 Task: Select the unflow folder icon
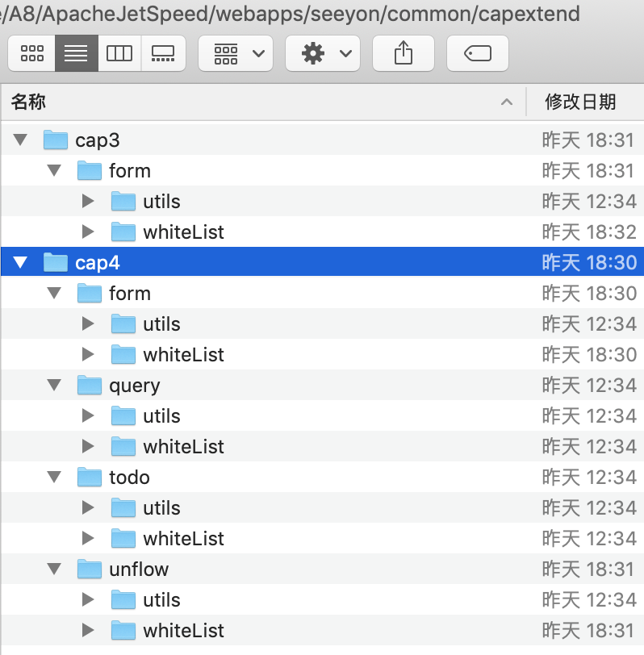(x=90, y=569)
